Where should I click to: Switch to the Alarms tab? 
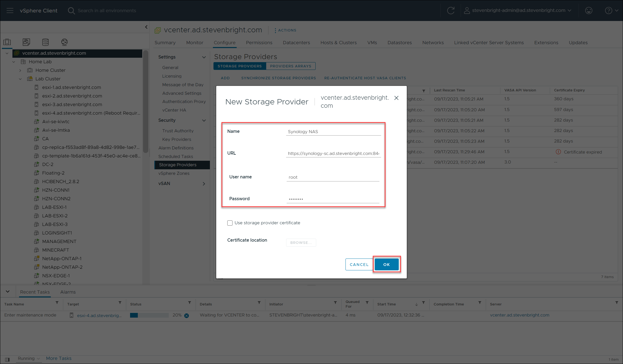coord(68,292)
